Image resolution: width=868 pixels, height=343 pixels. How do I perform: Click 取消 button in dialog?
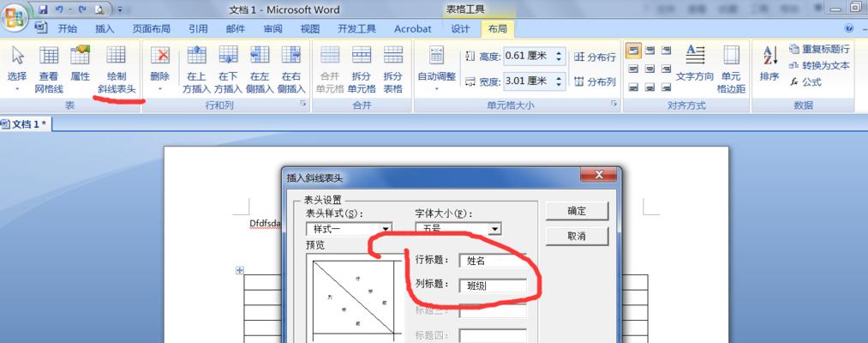tap(577, 236)
